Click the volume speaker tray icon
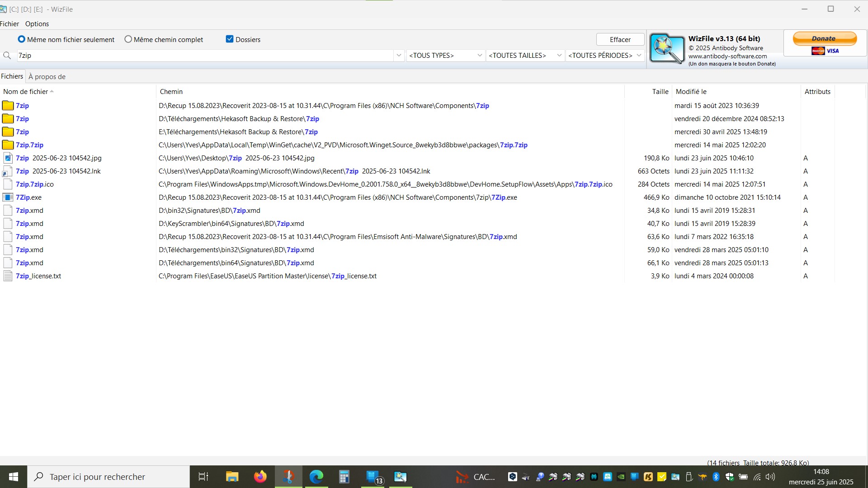The height and width of the screenshot is (488, 868). coord(770,477)
